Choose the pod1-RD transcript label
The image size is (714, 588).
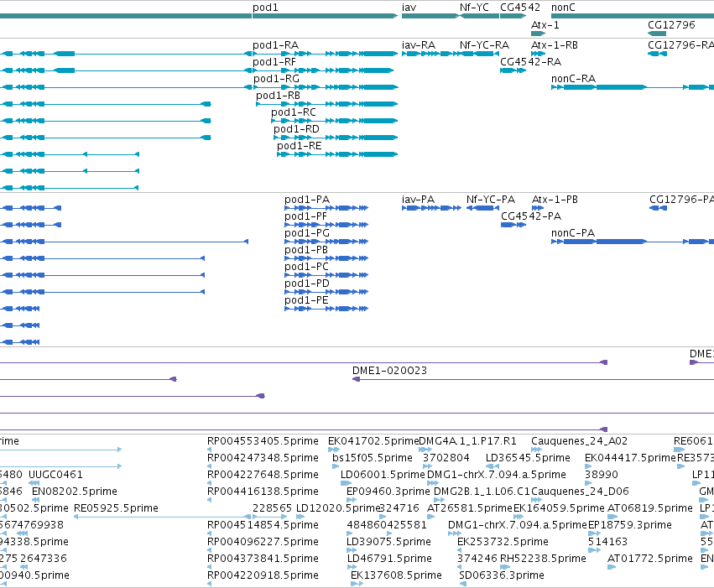coord(296,129)
